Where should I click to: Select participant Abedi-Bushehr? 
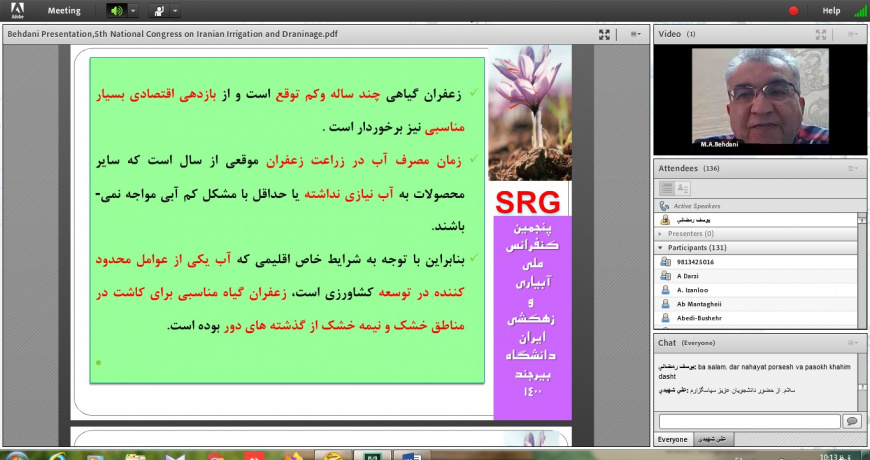[756, 318]
